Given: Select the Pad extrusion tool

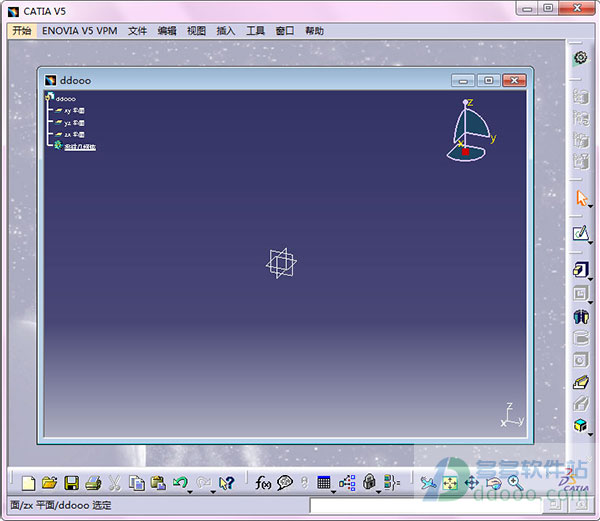Looking at the screenshot, I should pos(580,270).
